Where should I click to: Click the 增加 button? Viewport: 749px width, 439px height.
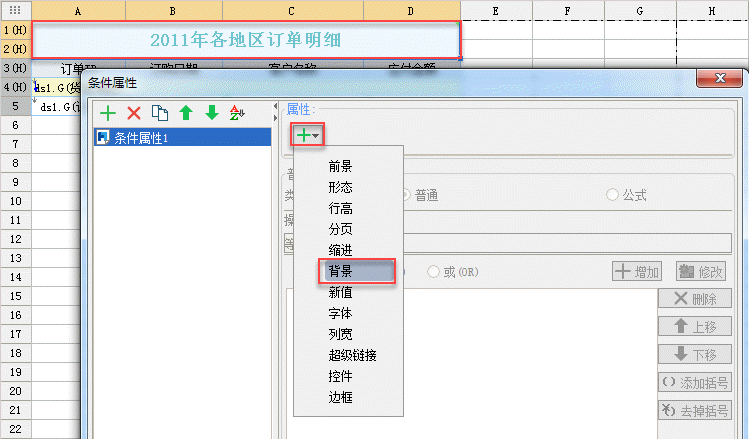637,272
